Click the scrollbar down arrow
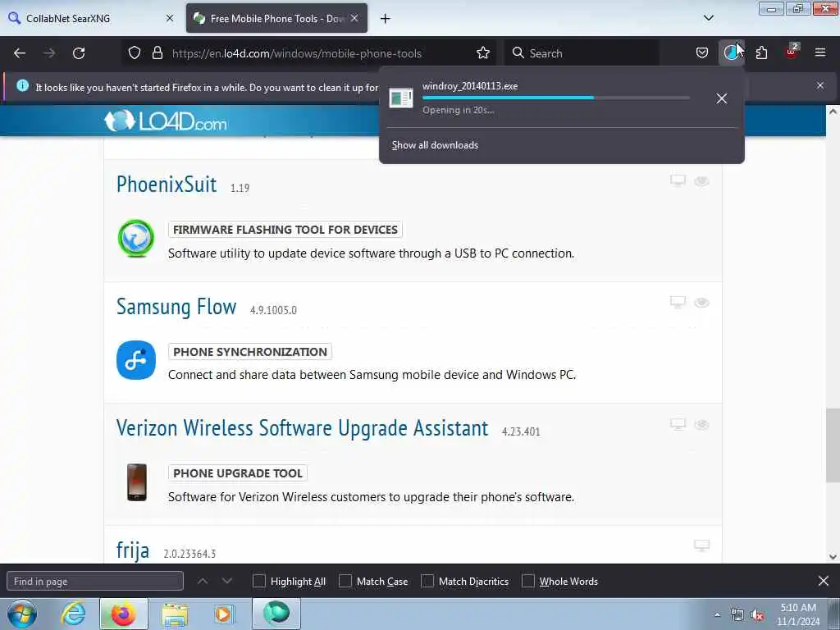840x630 pixels. (833, 557)
